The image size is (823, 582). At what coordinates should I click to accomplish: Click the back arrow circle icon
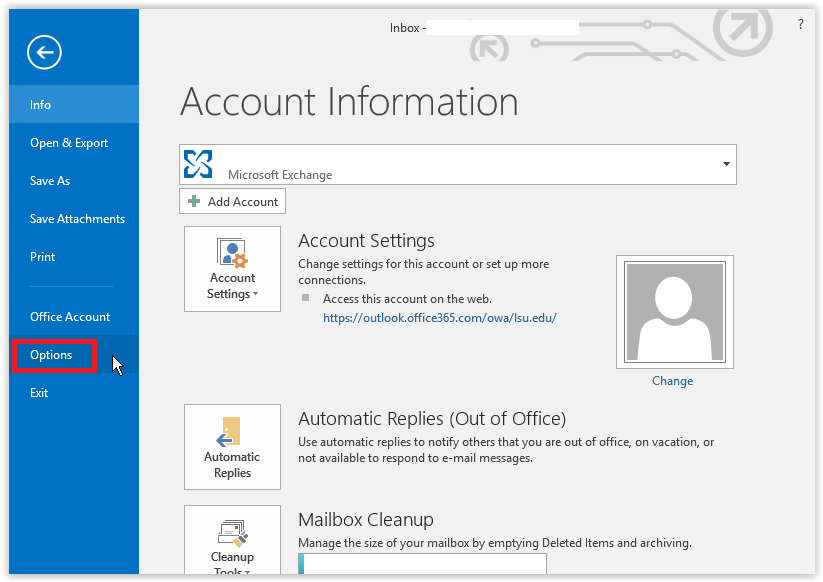click(x=45, y=52)
